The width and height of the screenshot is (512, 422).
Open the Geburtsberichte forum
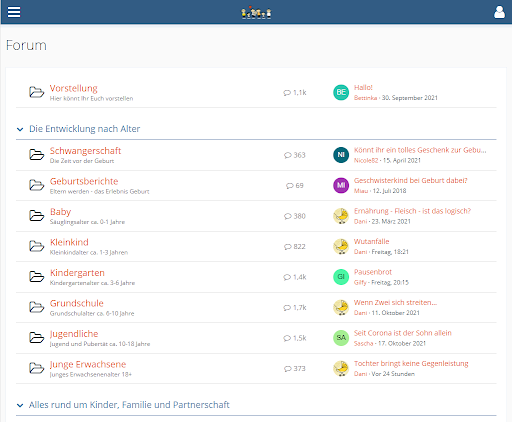[x=84, y=181]
